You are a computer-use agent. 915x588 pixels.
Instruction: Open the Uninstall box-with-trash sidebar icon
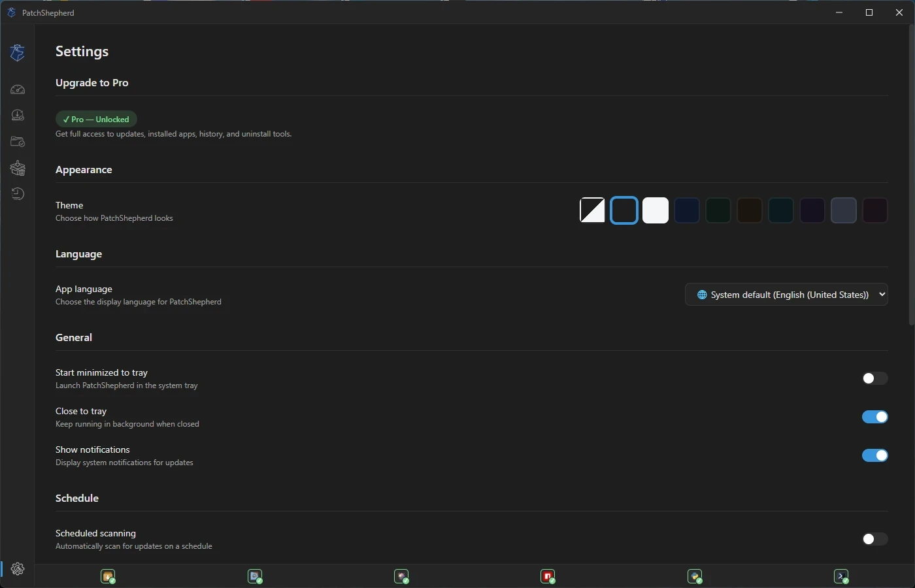click(x=18, y=168)
